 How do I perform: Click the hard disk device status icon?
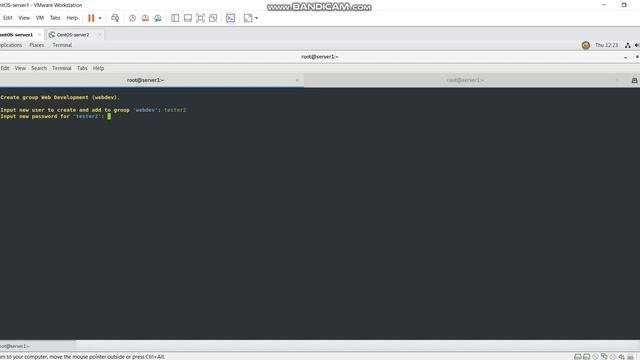coord(578,357)
